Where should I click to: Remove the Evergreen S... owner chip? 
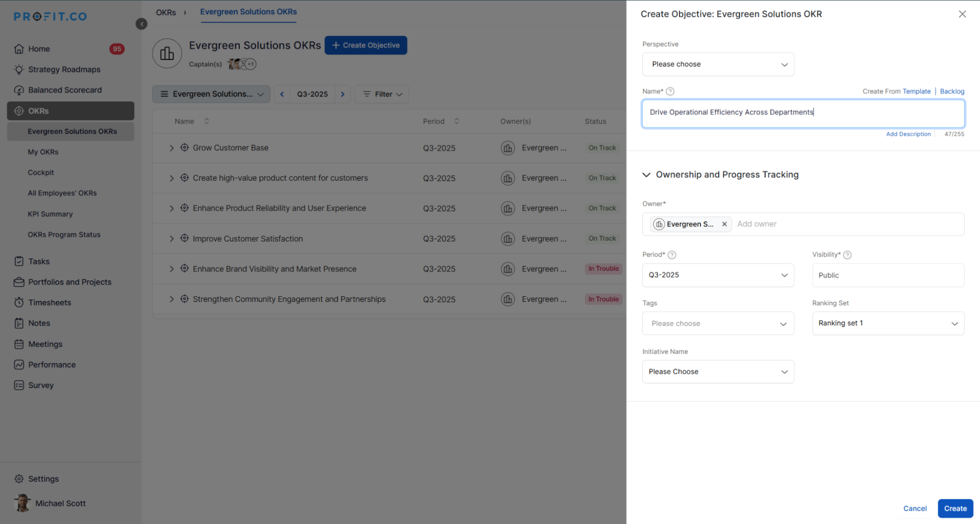pyautogui.click(x=724, y=224)
